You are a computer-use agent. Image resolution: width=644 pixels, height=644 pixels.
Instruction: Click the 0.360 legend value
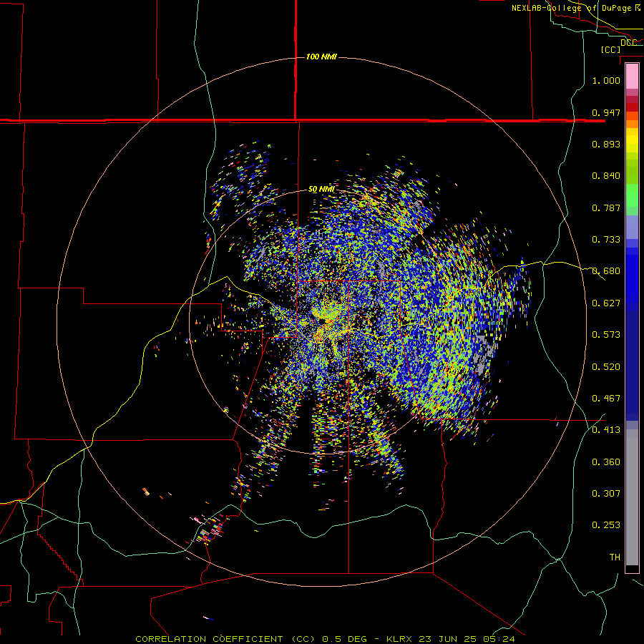pos(606,462)
